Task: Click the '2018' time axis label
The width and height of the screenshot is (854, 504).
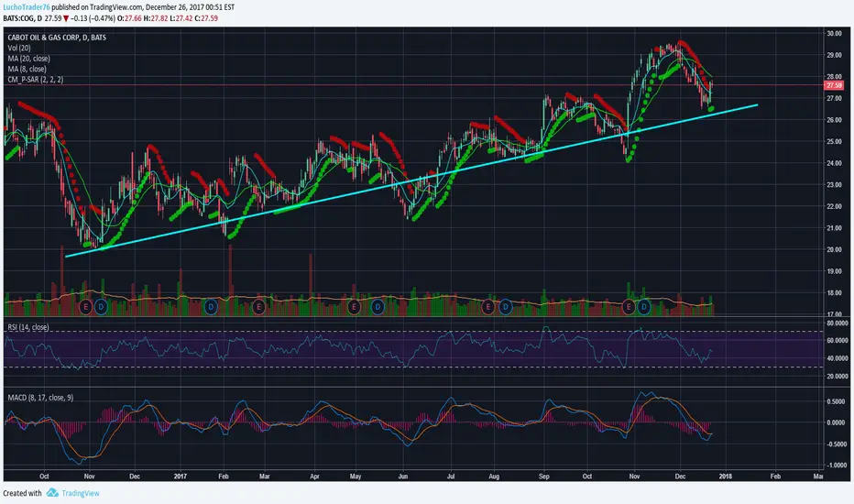Action: (x=725, y=477)
